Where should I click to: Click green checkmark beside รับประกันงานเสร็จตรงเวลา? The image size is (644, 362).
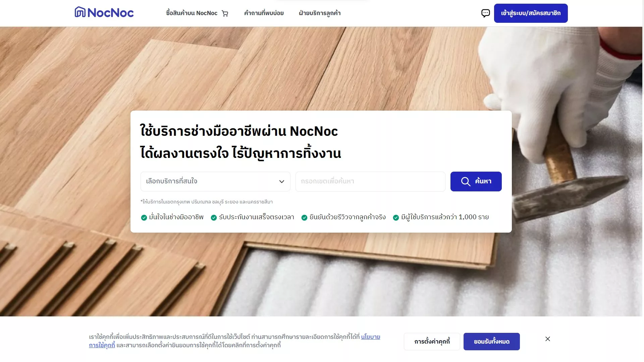coord(214,218)
